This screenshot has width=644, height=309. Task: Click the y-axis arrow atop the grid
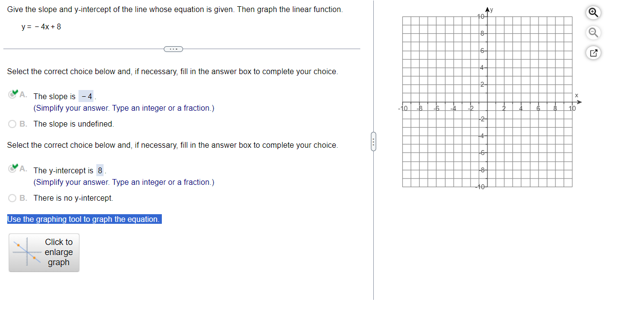pos(487,8)
